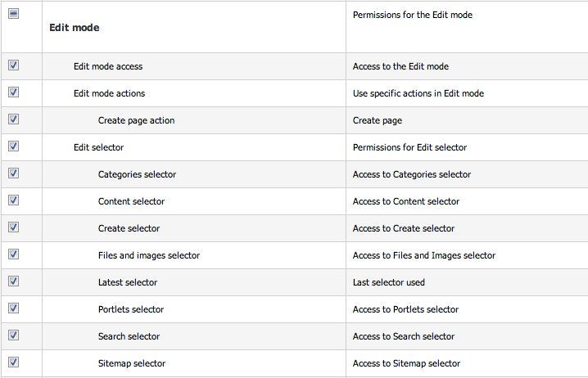Uncheck the Edit mode actions checkbox
The image size is (588, 378).
coord(13,92)
